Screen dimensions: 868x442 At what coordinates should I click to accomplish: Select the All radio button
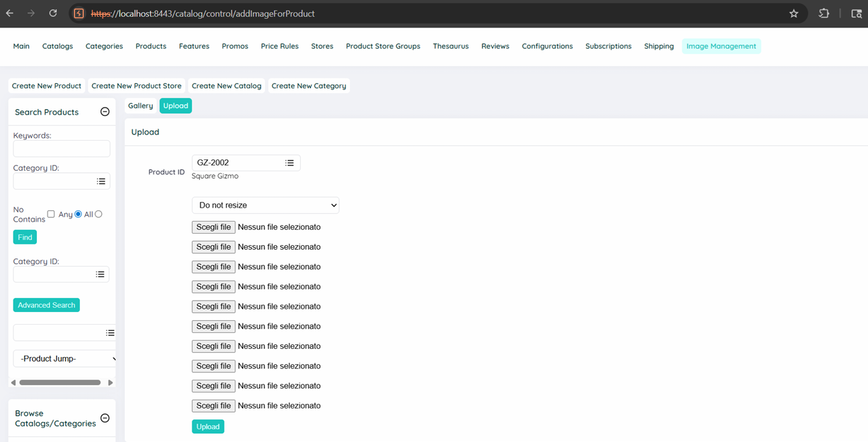[99, 214]
